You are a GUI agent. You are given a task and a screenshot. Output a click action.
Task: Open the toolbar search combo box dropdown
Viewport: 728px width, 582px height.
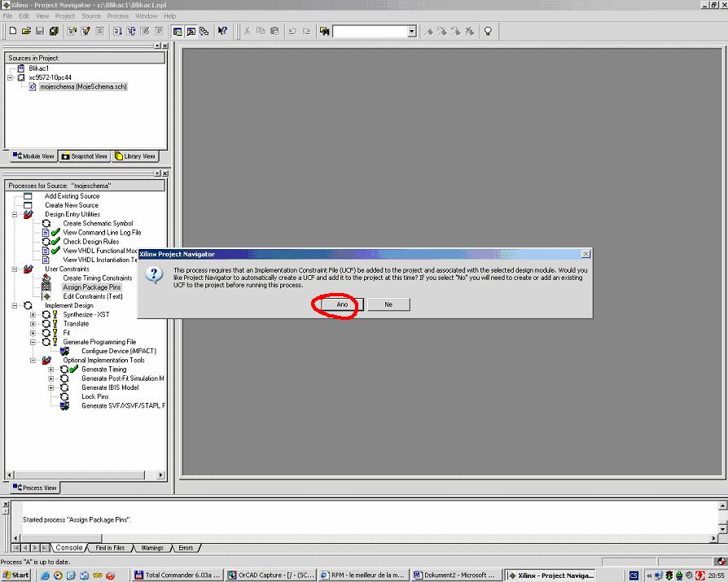[412, 32]
